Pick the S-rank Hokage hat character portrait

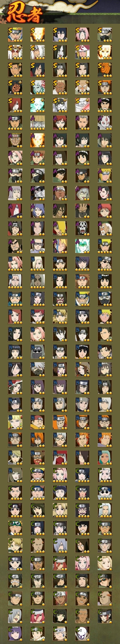82,52
